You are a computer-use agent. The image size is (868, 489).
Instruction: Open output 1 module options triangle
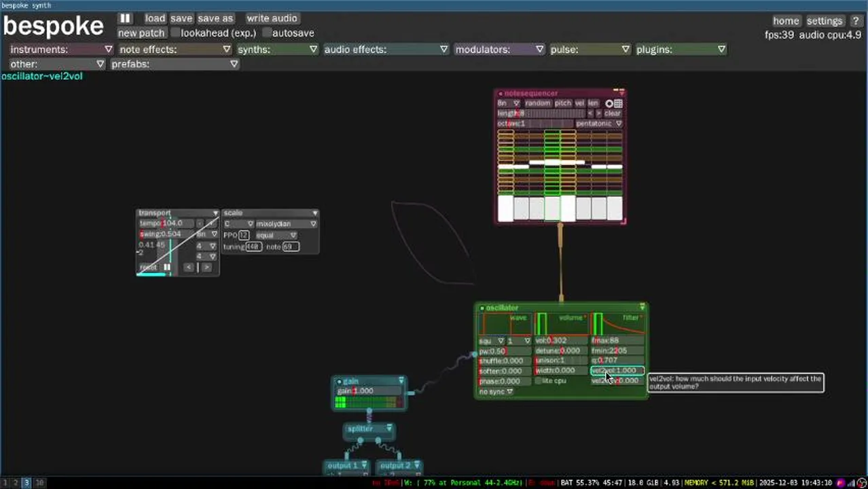click(x=364, y=465)
